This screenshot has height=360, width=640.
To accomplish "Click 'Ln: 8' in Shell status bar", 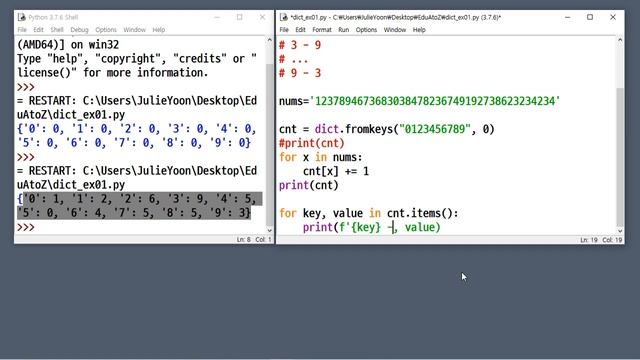I will (x=243, y=240).
